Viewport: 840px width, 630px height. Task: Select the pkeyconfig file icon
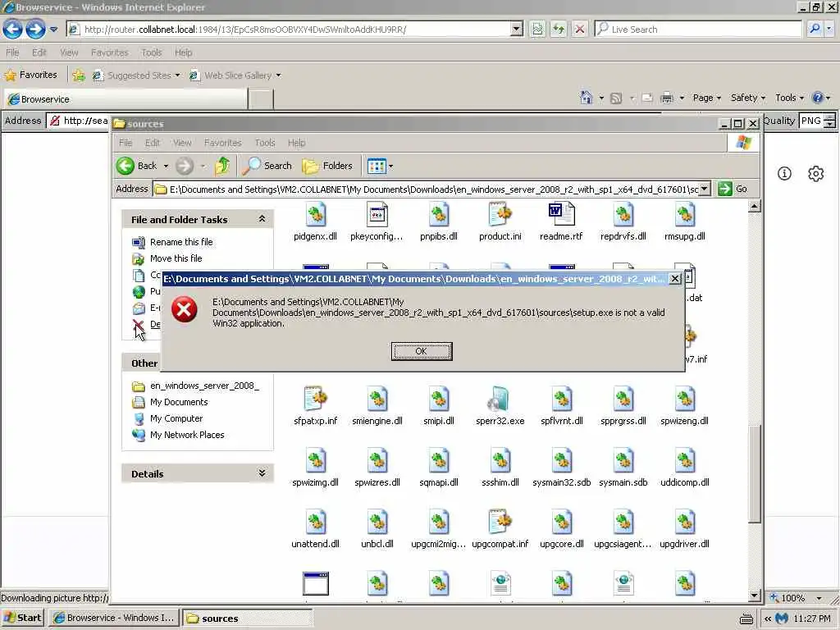[377, 214]
